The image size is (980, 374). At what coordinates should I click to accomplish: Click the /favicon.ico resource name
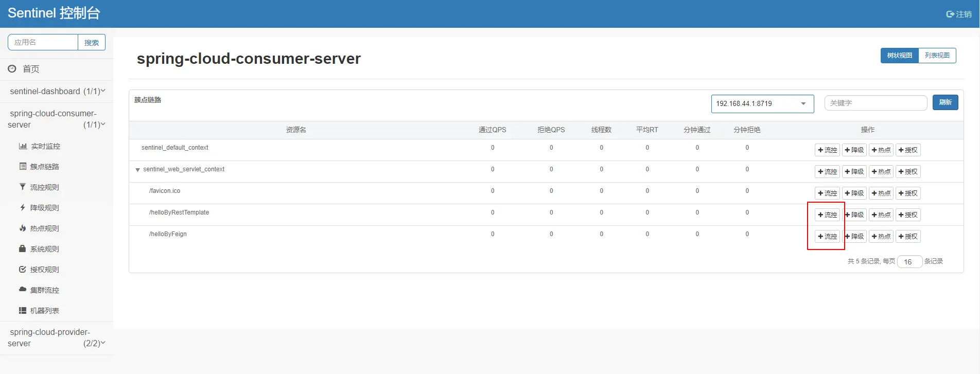pyautogui.click(x=165, y=191)
